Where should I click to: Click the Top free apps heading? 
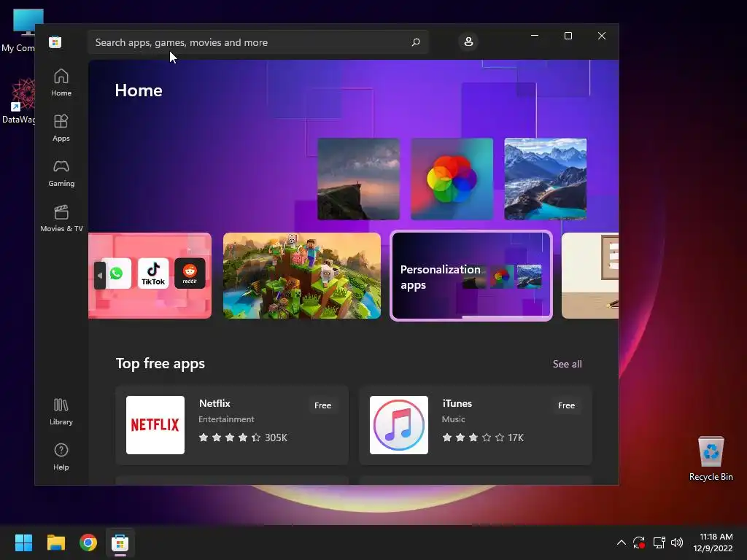coord(160,364)
